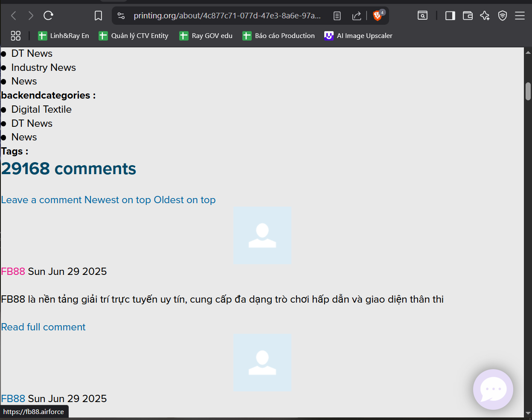Image resolution: width=532 pixels, height=420 pixels.
Task: Open the apps grid in bookmarks bar
Action: (16, 36)
